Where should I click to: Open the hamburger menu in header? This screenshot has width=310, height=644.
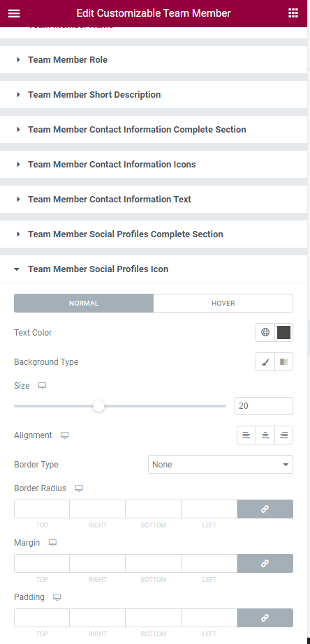tap(14, 13)
